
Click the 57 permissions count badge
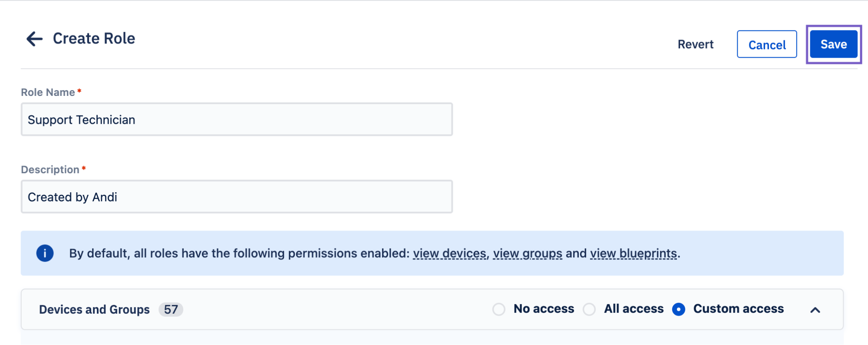point(171,309)
